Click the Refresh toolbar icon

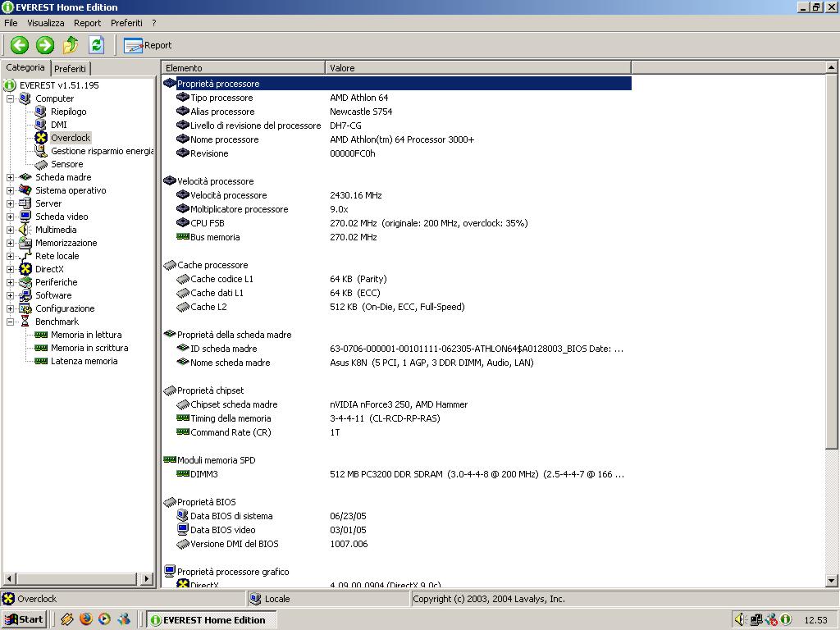96,45
